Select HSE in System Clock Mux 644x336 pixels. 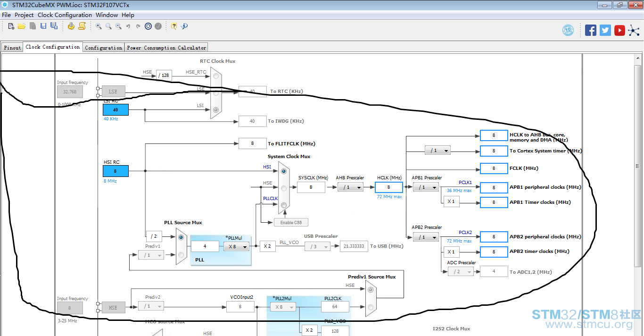(x=284, y=187)
